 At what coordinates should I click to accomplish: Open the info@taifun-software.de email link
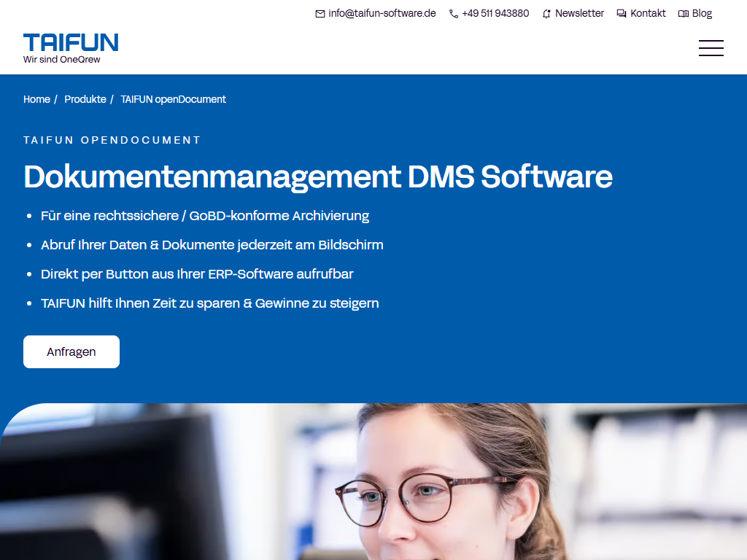[382, 13]
